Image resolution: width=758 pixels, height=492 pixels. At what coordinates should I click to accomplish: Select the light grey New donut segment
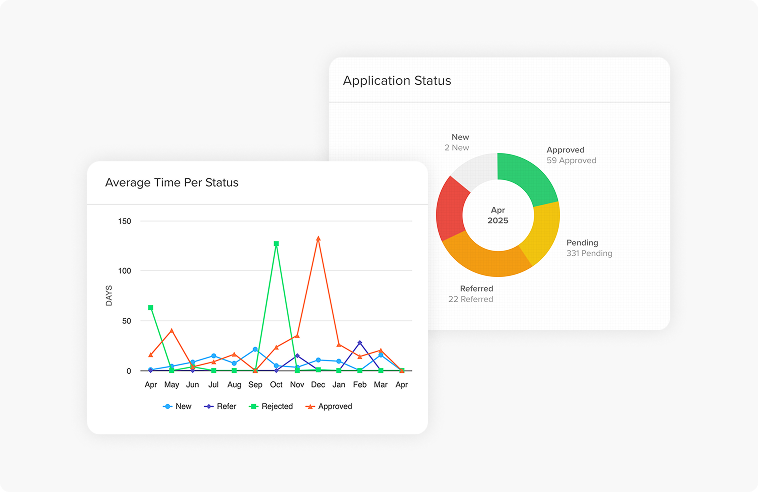coord(476,169)
